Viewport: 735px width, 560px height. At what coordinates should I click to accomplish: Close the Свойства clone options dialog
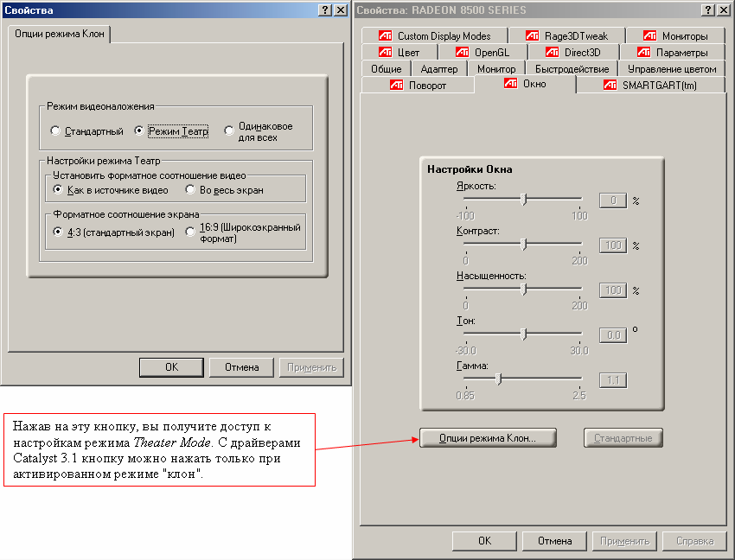pos(341,10)
